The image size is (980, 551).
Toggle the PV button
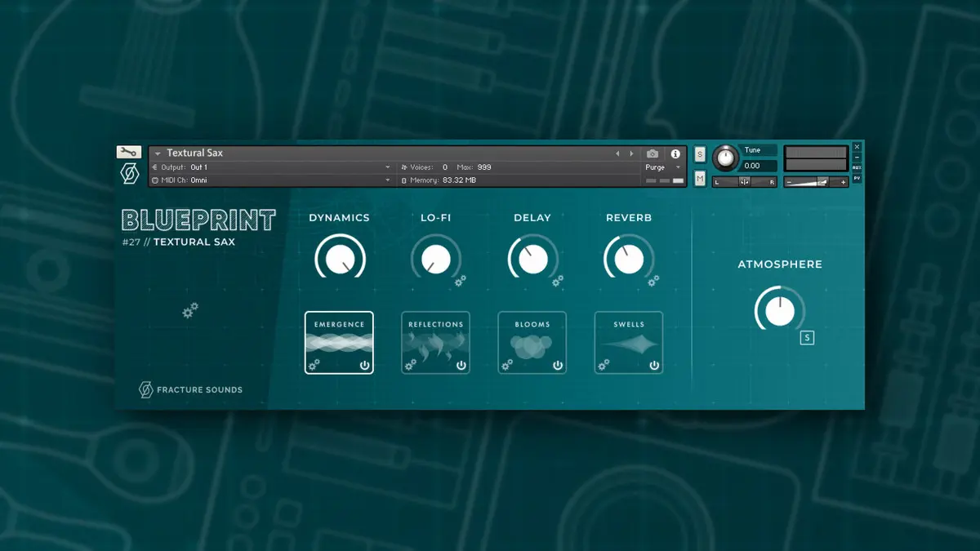pyautogui.click(x=857, y=178)
